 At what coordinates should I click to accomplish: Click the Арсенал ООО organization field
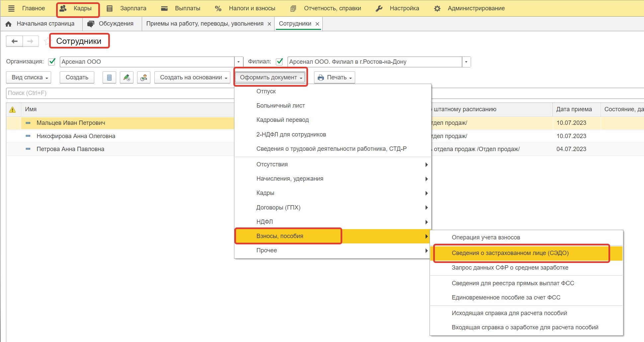(x=147, y=62)
